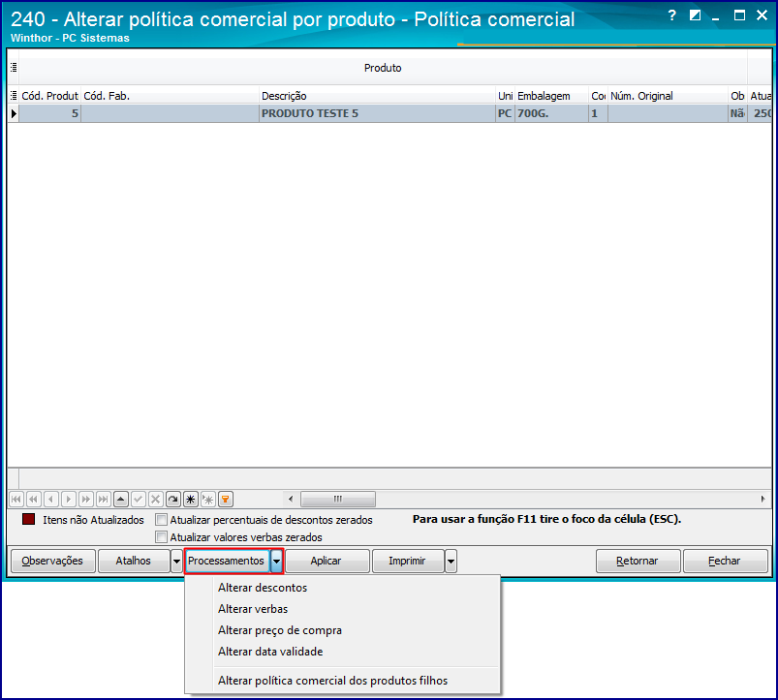Image resolution: width=778 pixels, height=700 pixels.
Task: Go to next record in navigator
Action: 69,499
